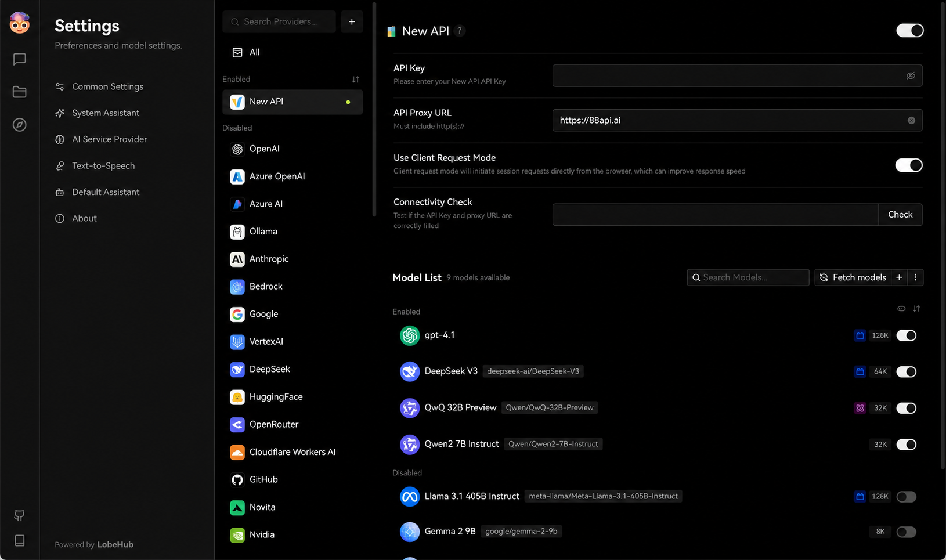Image resolution: width=946 pixels, height=560 pixels.
Task: Click the add model plus icon
Action: pos(899,277)
